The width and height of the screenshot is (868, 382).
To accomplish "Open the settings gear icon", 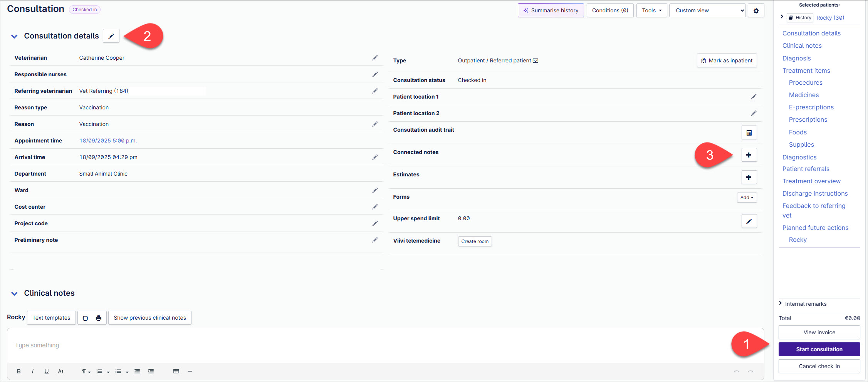I will tap(756, 10).
